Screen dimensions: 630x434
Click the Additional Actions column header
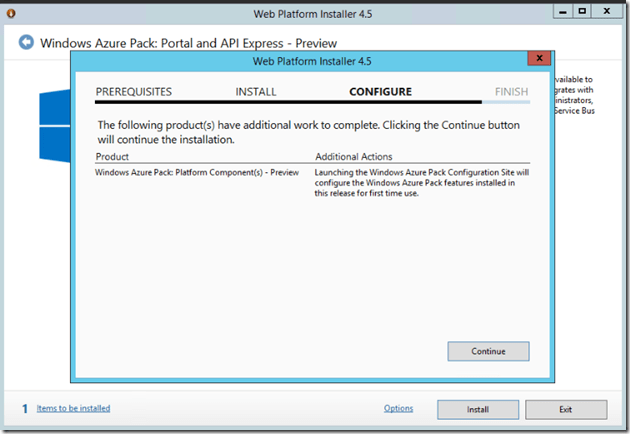(353, 157)
